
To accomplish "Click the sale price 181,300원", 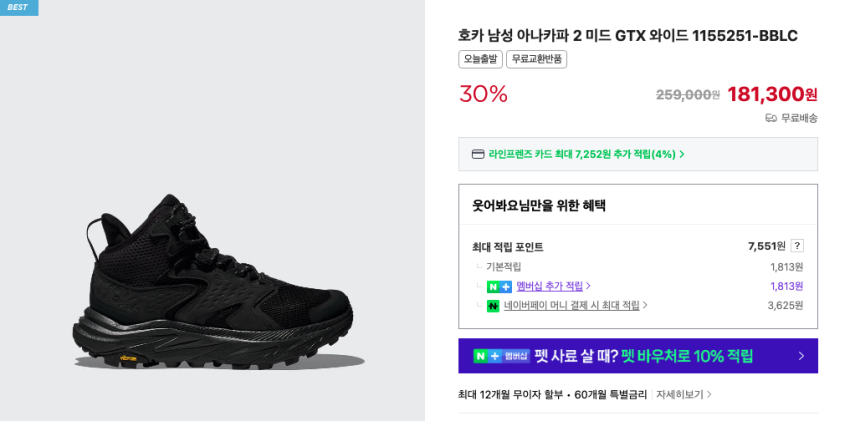I will pyautogui.click(x=772, y=94).
